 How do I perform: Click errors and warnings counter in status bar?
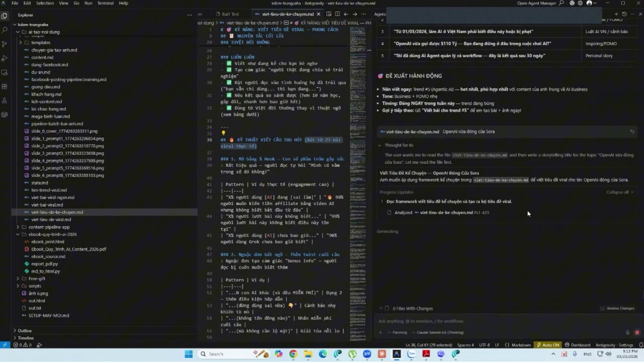[x=23, y=345]
